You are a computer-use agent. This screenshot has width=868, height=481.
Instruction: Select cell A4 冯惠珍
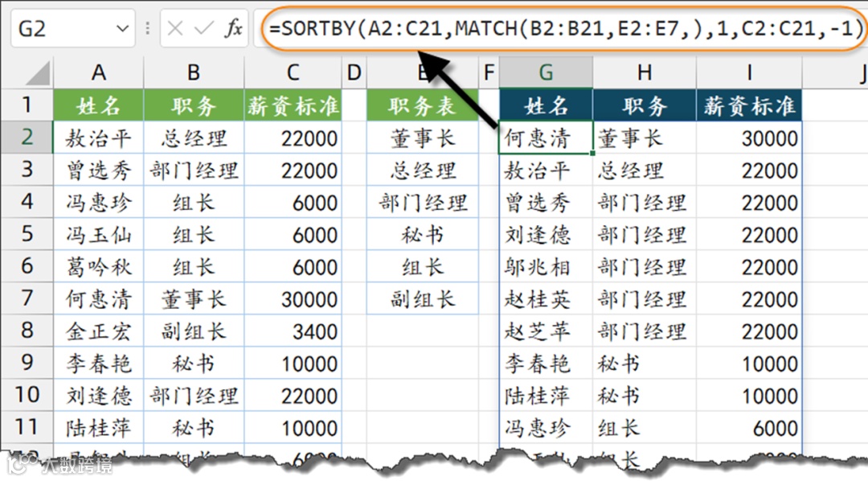coord(99,202)
